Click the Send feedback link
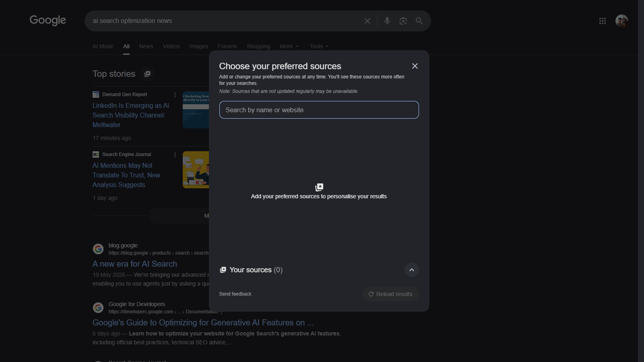 235,294
